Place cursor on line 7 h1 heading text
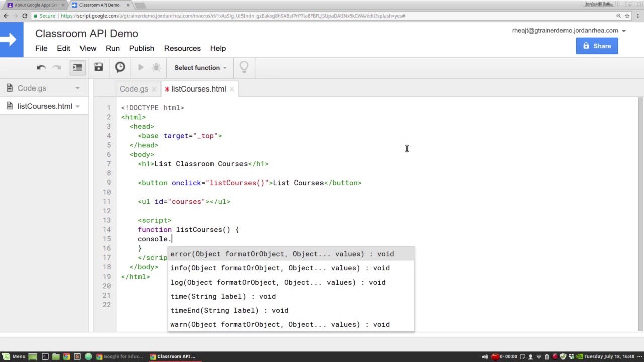Viewport: 644px width, 362px height. [x=201, y=164]
